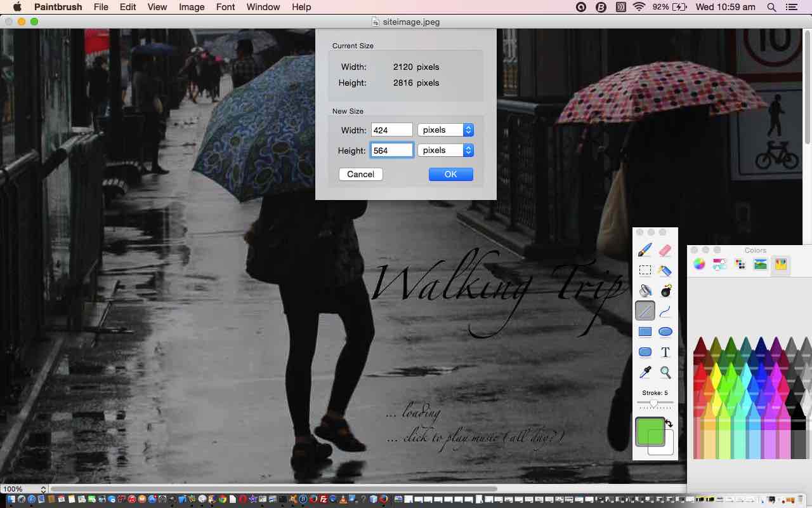Select the Paint Bucket fill tool
Viewport: 812px width, 508px height.
point(645,291)
